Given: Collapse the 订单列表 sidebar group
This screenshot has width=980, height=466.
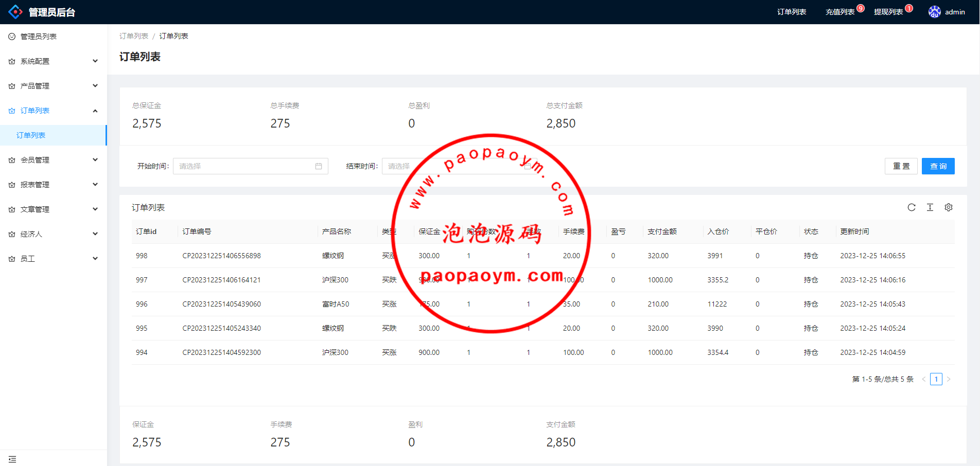Looking at the screenshot, I should click(x=53, y=111).
